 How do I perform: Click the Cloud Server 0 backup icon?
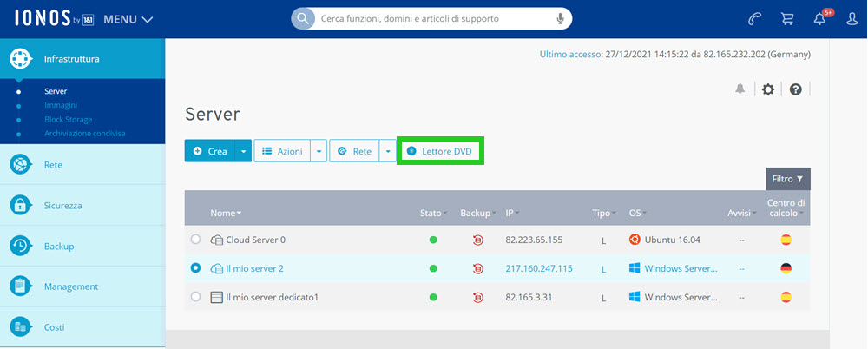(478, 240)
